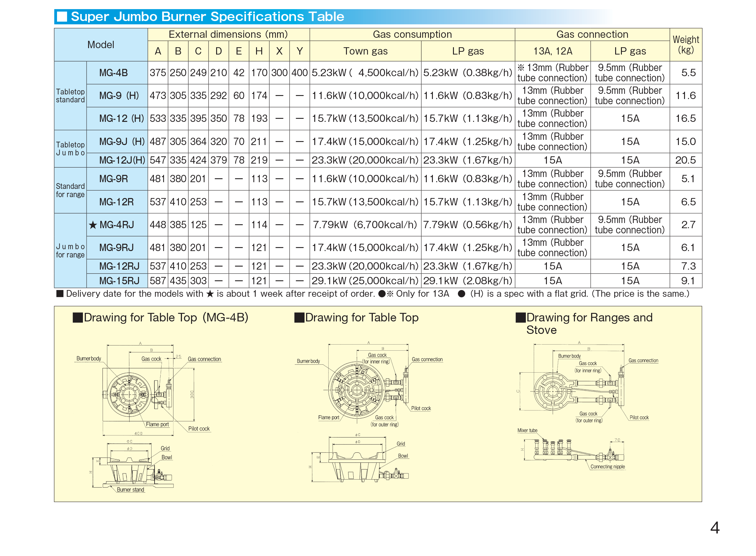Click the footnote '※ Only for 13A'
Image resolution: width=756 pixels, height=556 pixels.
(x=418, y=294)
